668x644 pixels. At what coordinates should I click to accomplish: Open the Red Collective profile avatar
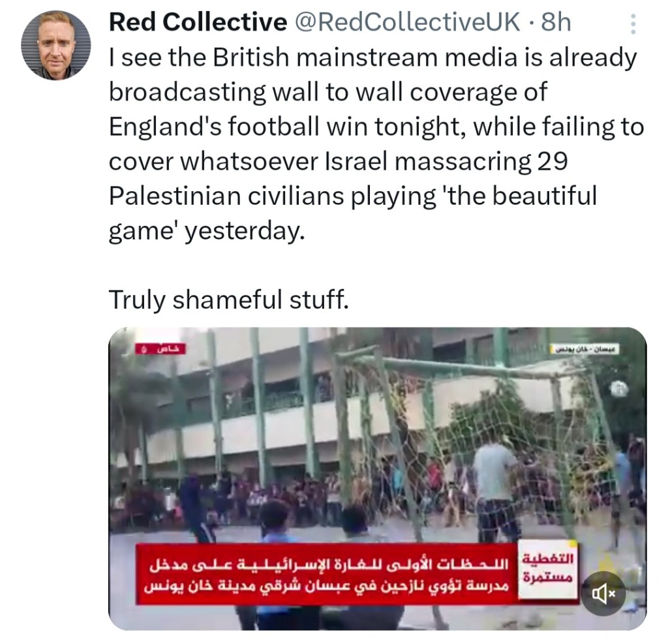pos(56,45)
